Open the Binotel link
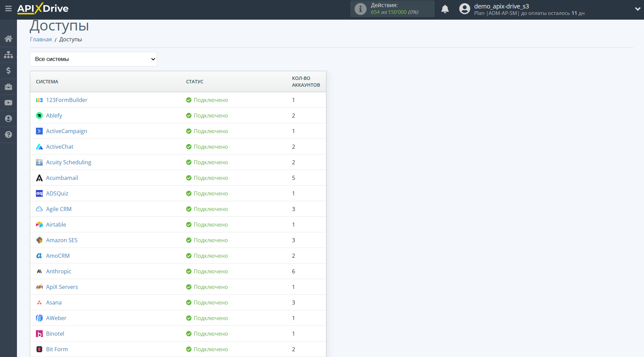Image resolution: width=644 pixels, height=357 pixels. coord(55,334)
